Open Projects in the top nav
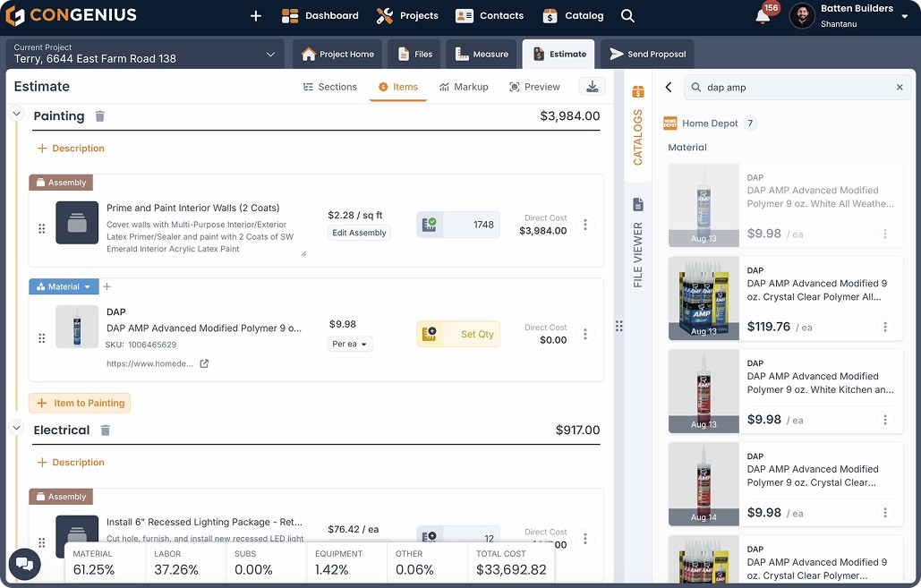Viewport: 921px width, 588px height. [x=407, y=16]
